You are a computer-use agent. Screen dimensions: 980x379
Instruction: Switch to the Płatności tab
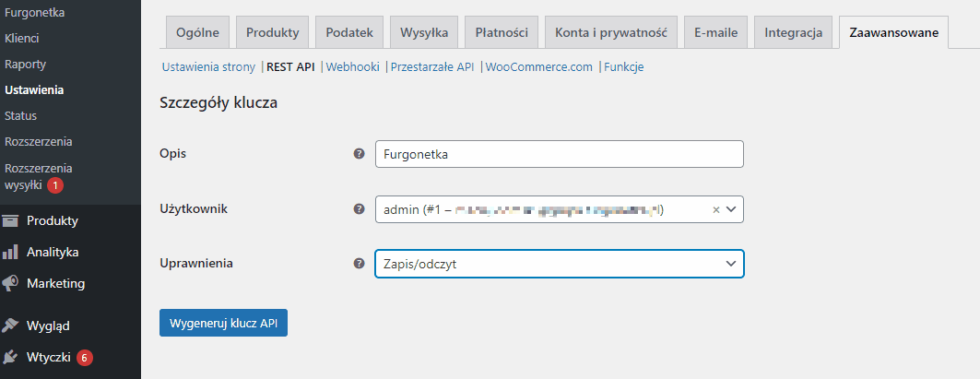(502, 33)
